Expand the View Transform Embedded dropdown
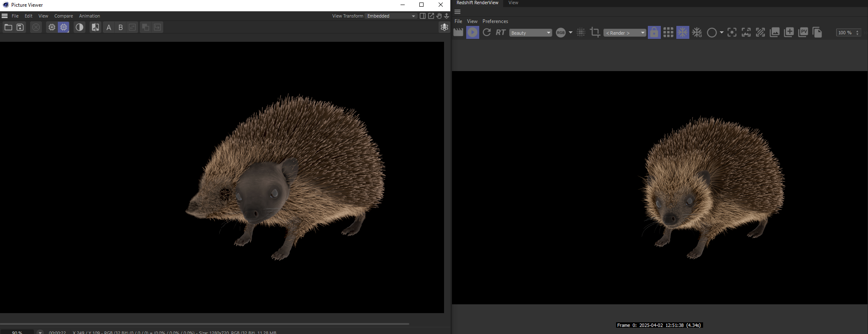The width and height of the screenshot is (868, 334). [391, 16]
